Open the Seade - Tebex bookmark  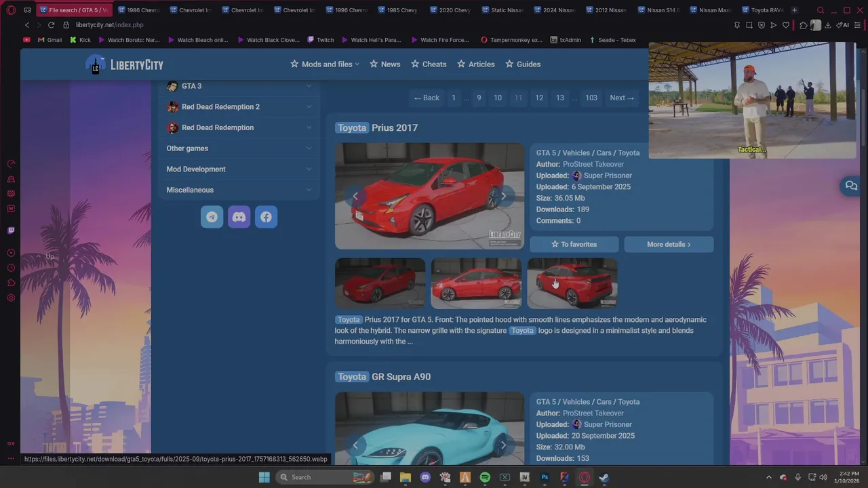pyautogui.click(x=612, y=40)
